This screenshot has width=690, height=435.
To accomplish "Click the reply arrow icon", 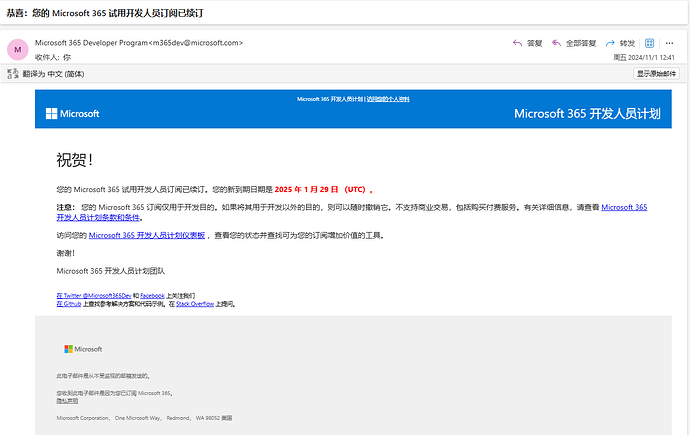I will (517, 43).
